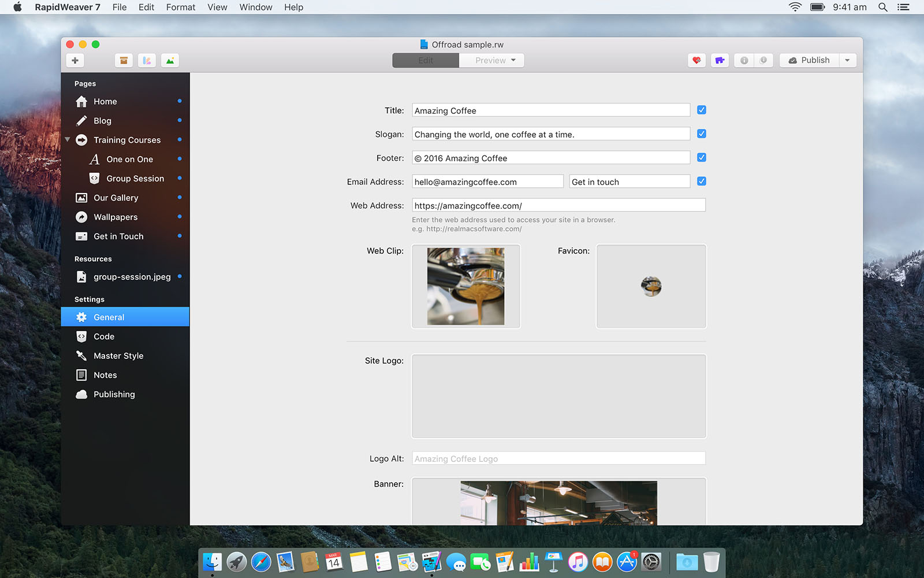This screenshot has width=924, height=578.
Task: Open iTunes from the Dock
Action: pyautogui.click(x=577, y=561)
